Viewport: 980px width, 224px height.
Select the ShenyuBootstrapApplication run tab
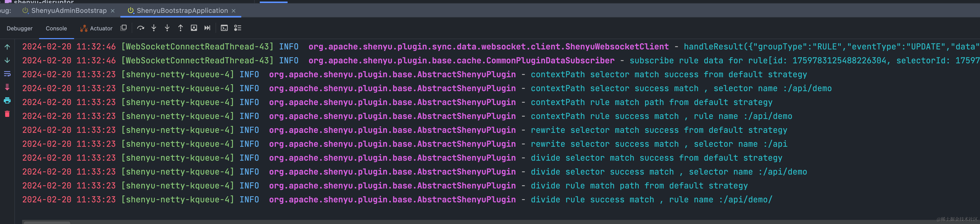[182, 11]
